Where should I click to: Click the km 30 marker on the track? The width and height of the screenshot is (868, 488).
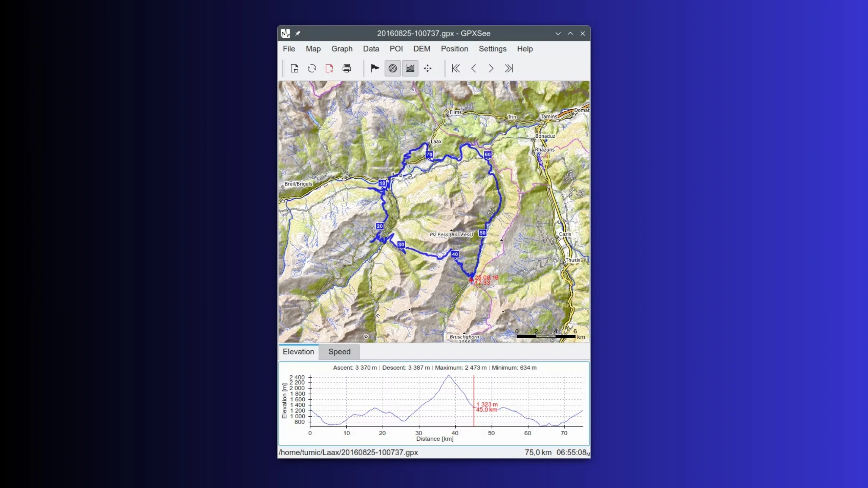[x=401, y=245]
